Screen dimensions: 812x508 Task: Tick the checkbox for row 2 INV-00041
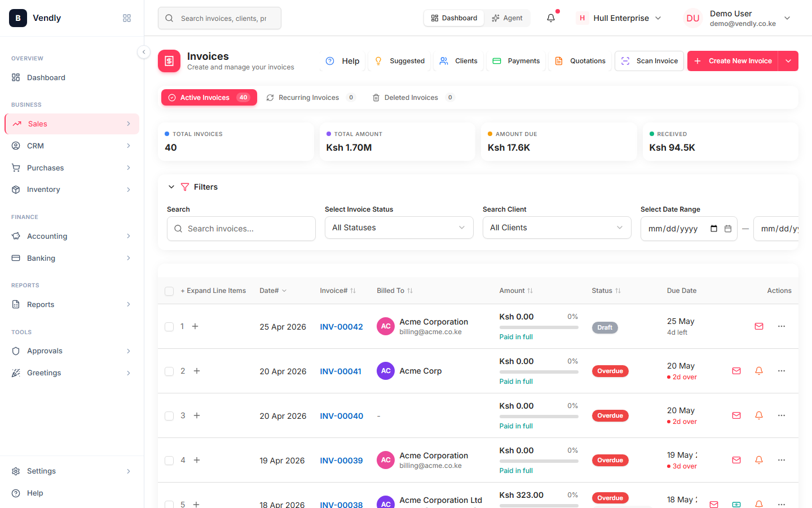coord(169,371)
